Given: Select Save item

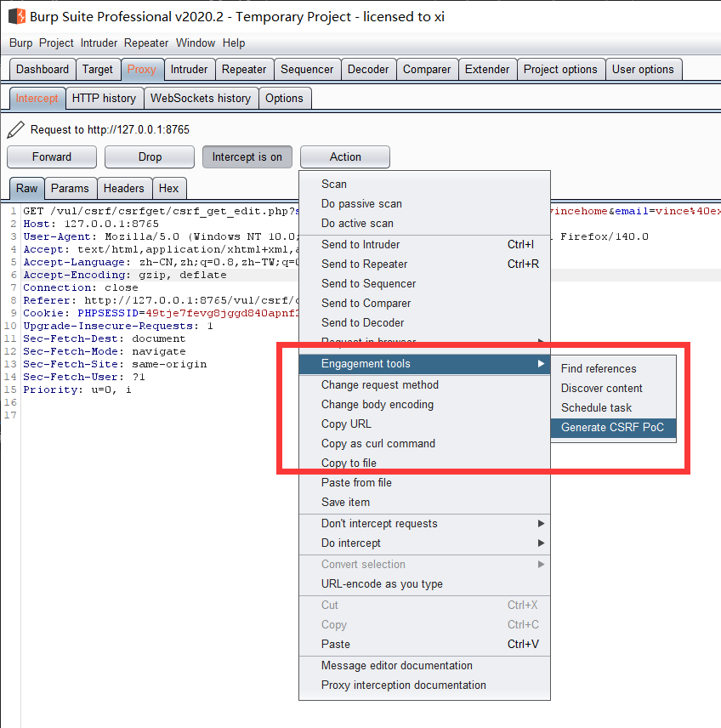Looking at the screenshot, I should pyautogui.click(x=424, y=502).
